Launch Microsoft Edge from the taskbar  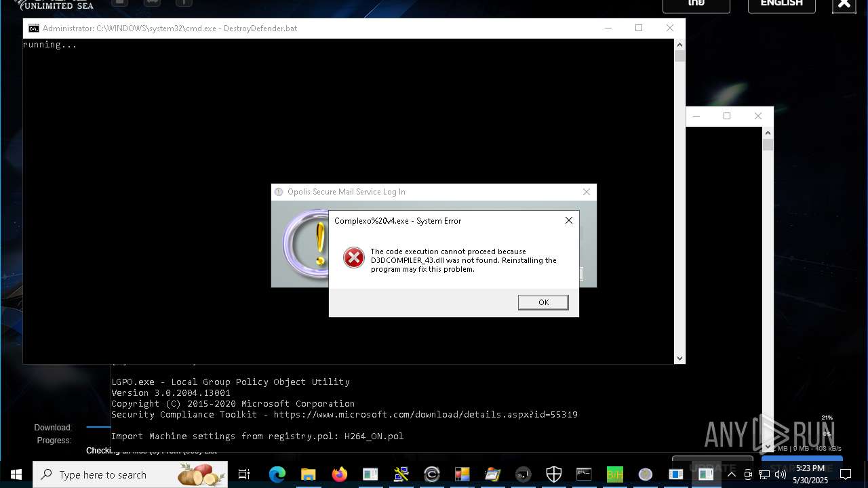click(277, 474)
